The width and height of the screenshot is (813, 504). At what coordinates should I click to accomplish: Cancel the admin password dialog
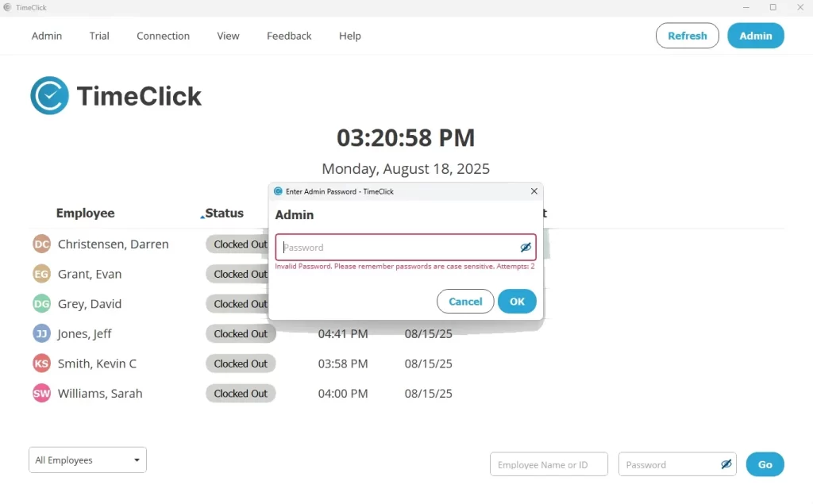tap(465, 302)
